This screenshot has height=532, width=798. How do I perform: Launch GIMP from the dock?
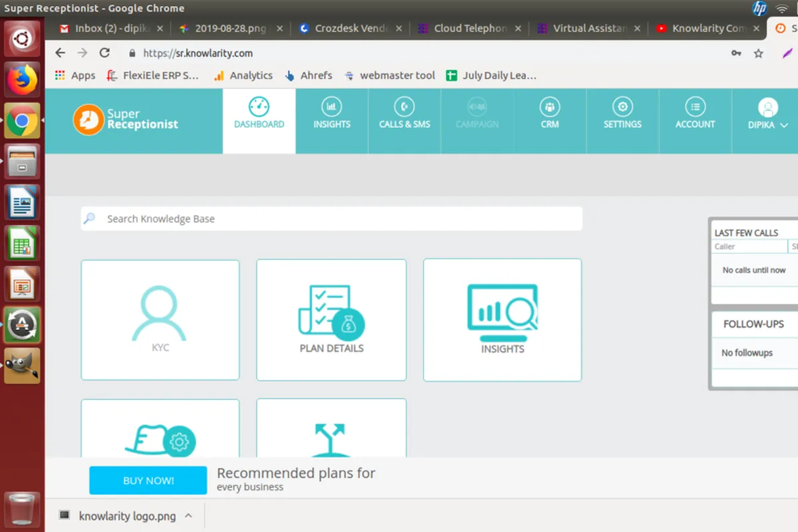coord(22,366)
